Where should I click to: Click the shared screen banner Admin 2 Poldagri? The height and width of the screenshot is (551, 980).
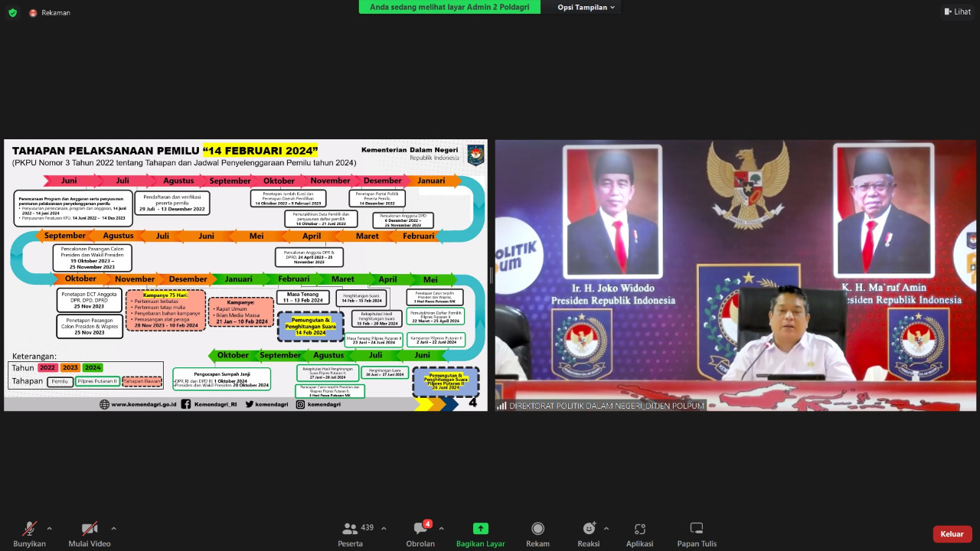pos(449,7)
